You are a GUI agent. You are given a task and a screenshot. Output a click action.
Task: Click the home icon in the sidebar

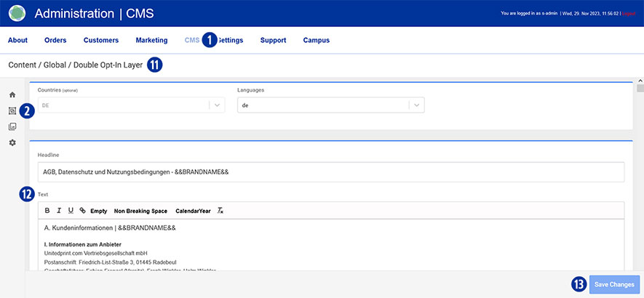12,95
